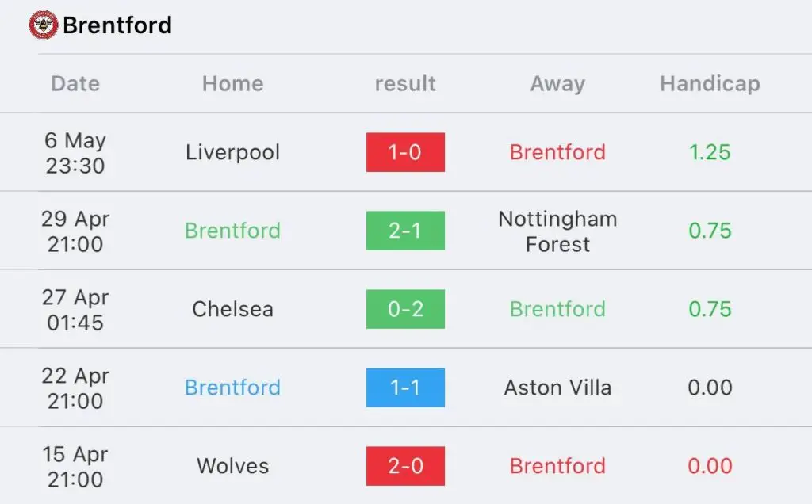Open the red 2-0 result badge
Viewport: 812px width, 504px height.
[405, 466]
